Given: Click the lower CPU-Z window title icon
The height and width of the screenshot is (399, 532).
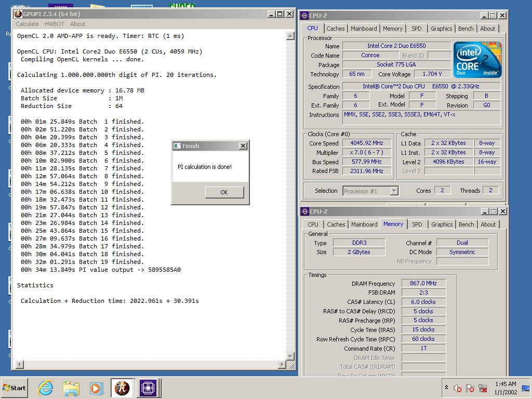Looking at the screenshot, I should tap(304, 211).
